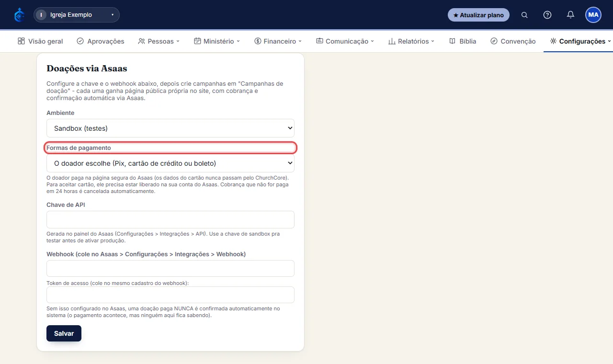Open the Formas de pagamento dropdown
This screenshot has height=364, width=613.
click(170, 163)
